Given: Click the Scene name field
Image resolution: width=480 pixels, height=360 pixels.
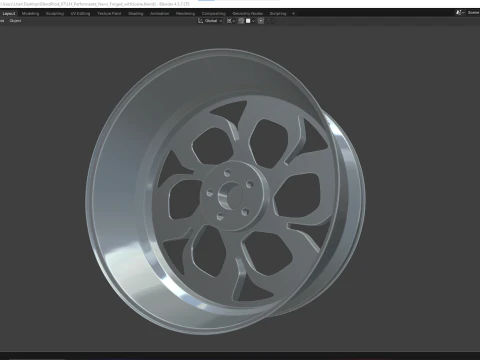Looking at the screenshot, I should point(473,13).
